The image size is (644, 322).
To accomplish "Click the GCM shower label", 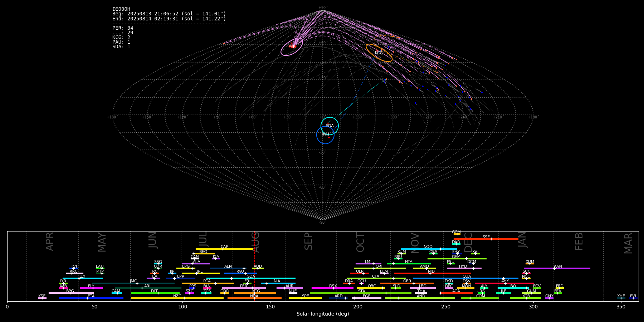I will click(456, 232).
